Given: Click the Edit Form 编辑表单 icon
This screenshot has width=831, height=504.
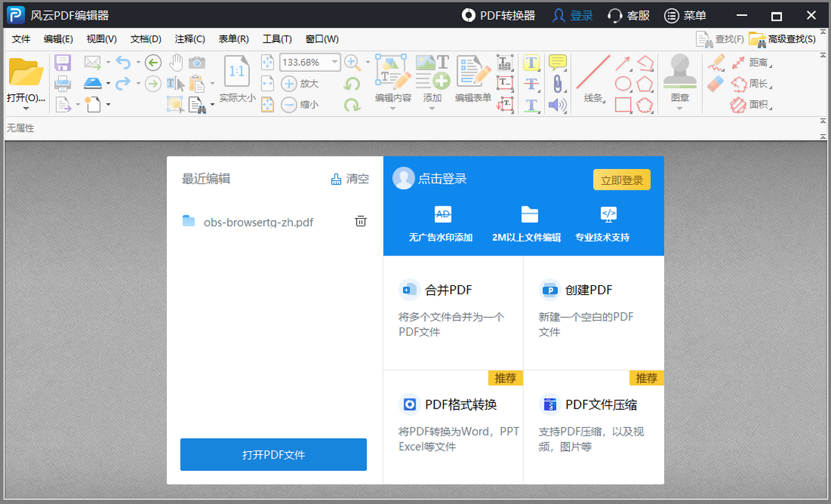Looking at the screenshot, I should (x=473, y=72).
